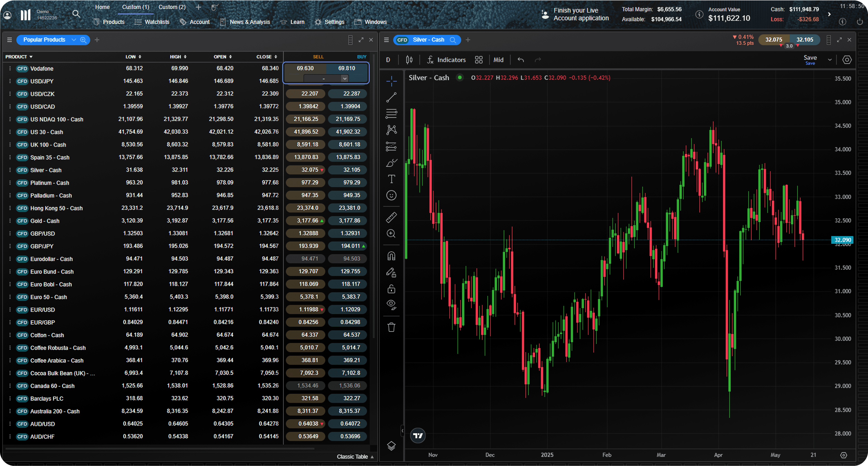
Task: Click the Silver - Cash sell price 32.075
Action: [x=306, y=170]
